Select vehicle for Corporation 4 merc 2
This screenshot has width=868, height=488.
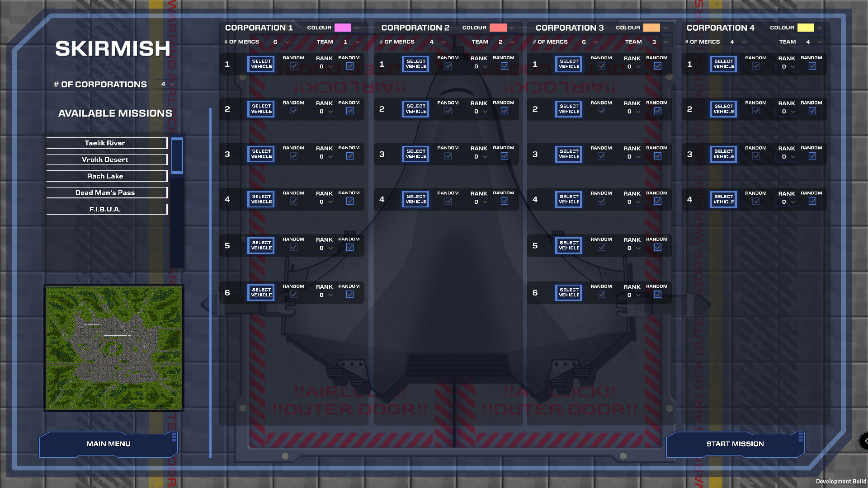[723, 109]
